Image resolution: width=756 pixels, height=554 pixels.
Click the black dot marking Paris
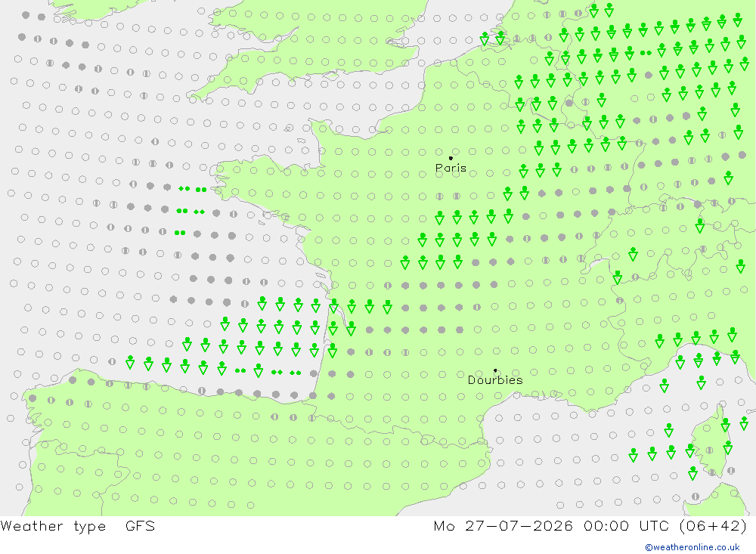(451, 158)
